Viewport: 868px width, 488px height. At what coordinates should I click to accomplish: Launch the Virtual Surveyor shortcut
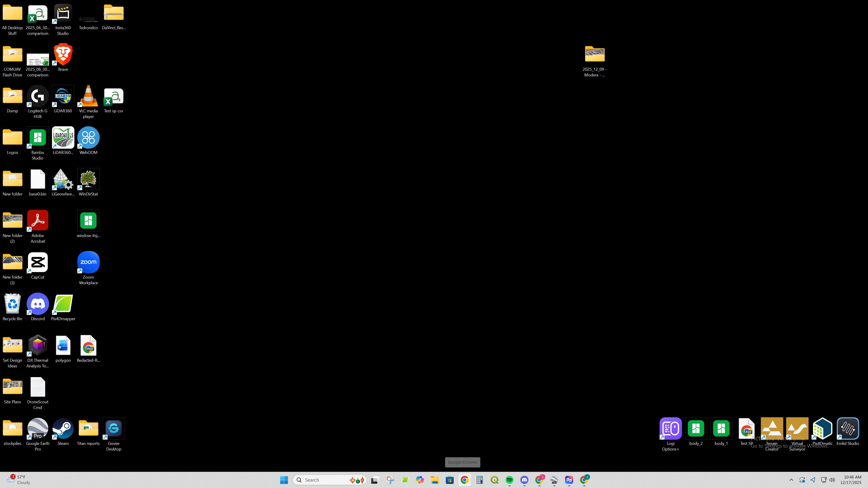797,435
